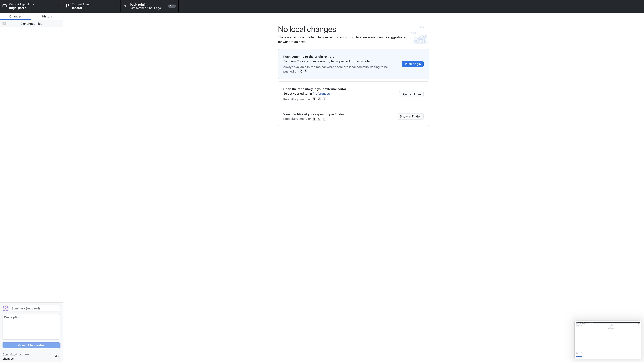This screenshot has width=644, height=362.
Task: Toggle the select-all changed files checkbox
Action: point(4,24)
